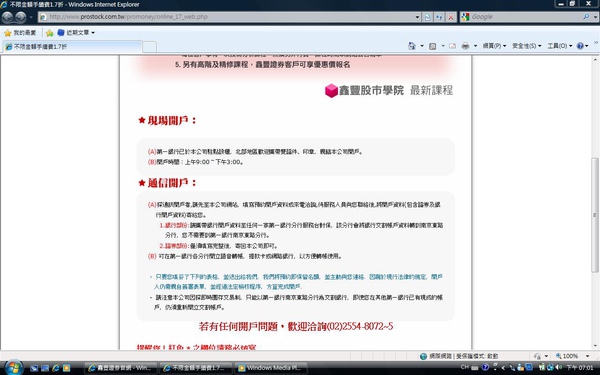Click the read mail envelope icon
This screenshot has height=375, width=600.
[x=452, y=46]
